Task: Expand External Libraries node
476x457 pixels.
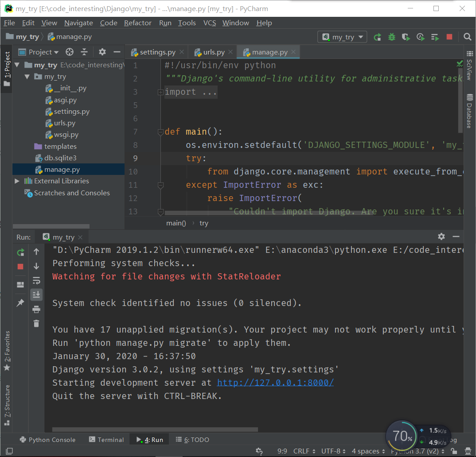Action: click(17, 181)
